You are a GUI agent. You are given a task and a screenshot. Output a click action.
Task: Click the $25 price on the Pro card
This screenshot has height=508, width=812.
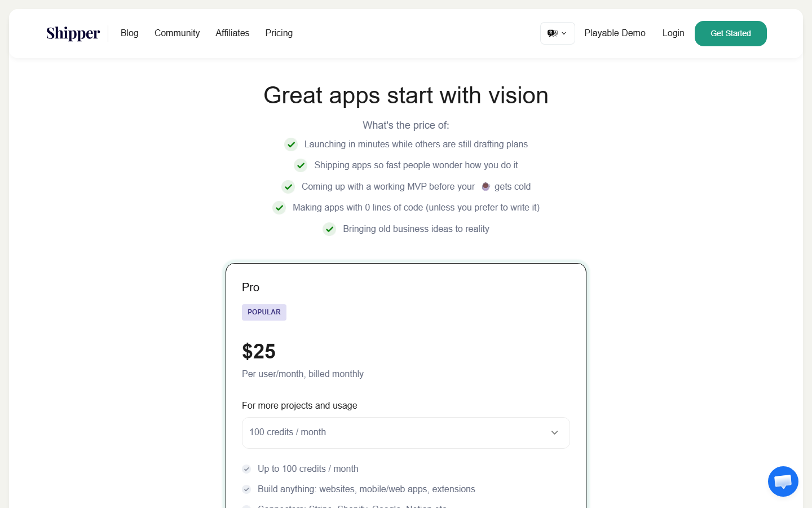[x=258, y=351]
